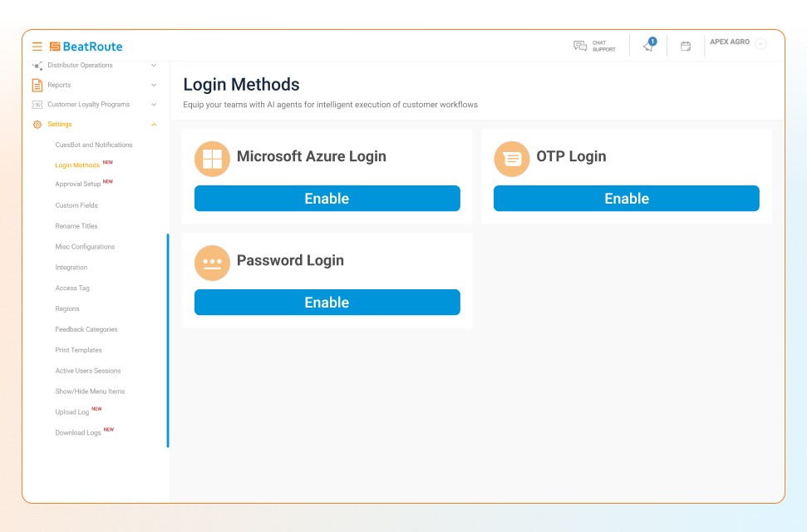This screenshot has width=807, height=532.
Task: Click the BeatRoute logo
Action: click(x=86, y=47)
